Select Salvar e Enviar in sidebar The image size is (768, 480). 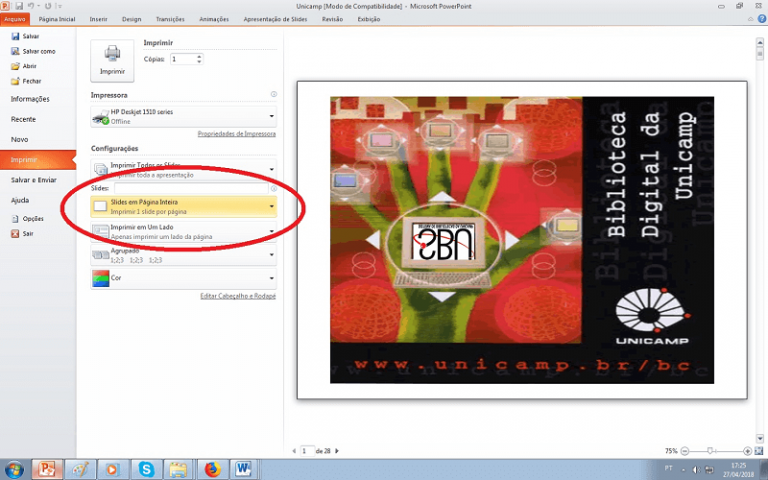pyautogui.click(x=34, y=179)
